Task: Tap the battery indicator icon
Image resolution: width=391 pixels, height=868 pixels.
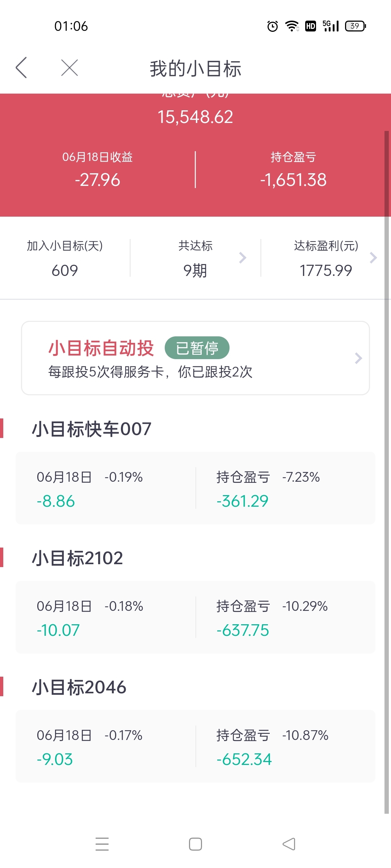Action: tap(356, 26)
